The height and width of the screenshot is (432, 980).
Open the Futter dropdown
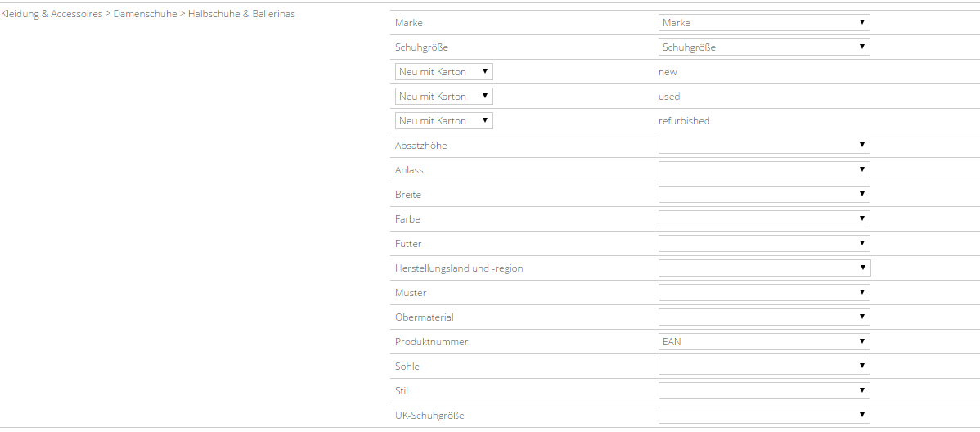tap(763, 244)
